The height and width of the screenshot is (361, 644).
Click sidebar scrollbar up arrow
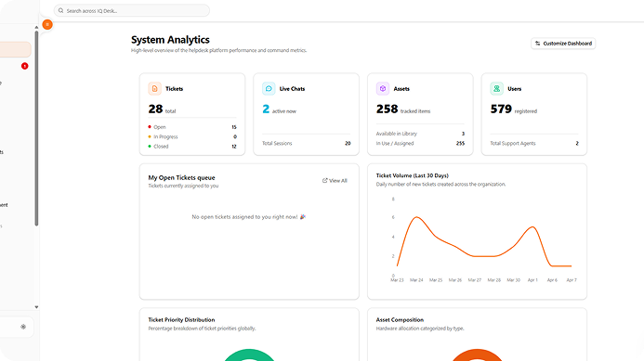click(x=36, y=27)
